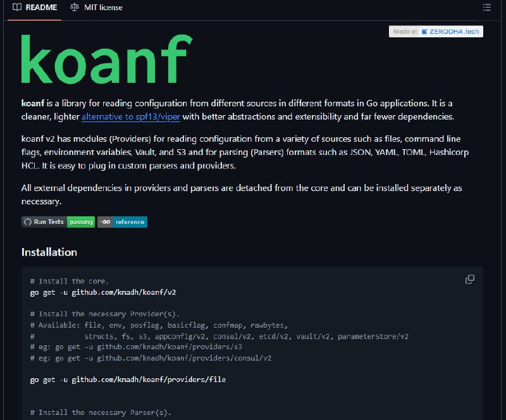Click the bold 'koanf' word in first paragraph
Viewport: 506px width, 420px height.
[x=33, y=103]
